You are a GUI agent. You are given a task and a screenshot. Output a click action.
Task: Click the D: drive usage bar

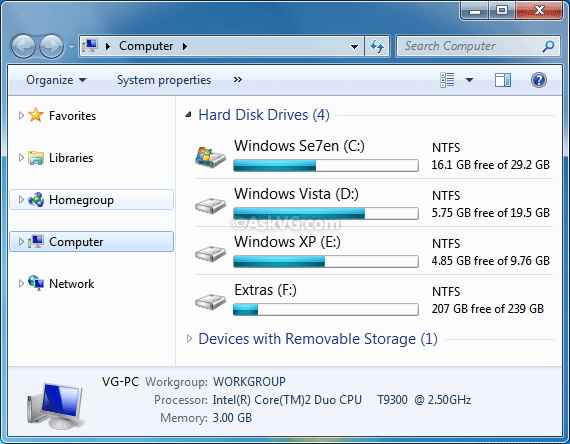coord(326,213)
